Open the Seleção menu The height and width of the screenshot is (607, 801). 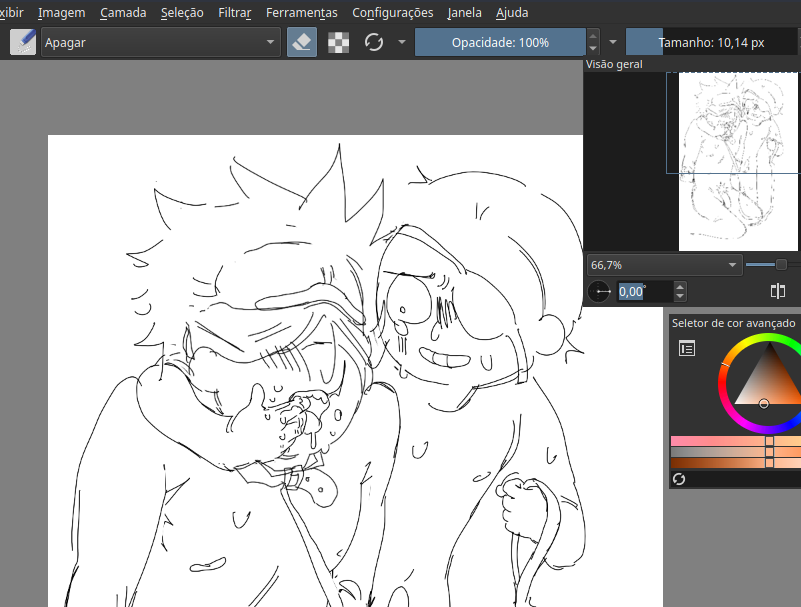[182, 12]
